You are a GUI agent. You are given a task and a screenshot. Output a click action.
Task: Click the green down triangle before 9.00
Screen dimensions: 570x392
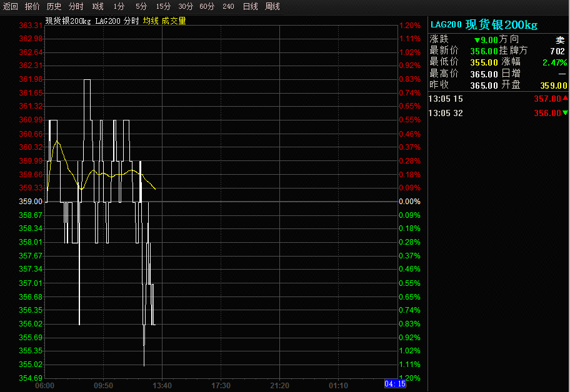[477, 41]
